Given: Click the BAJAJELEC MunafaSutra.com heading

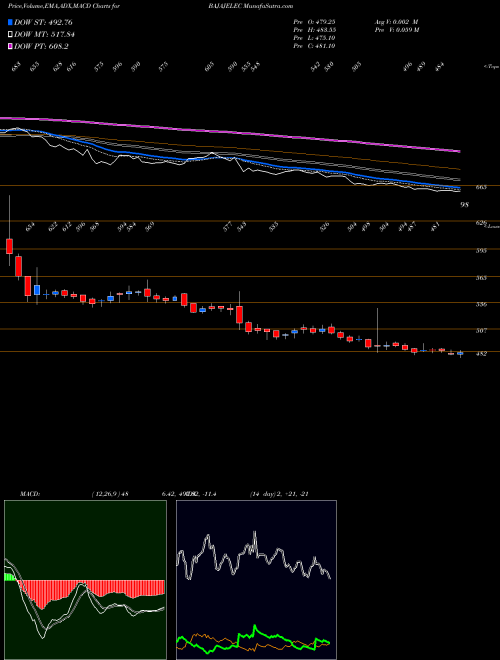Looking at the screenshot, I should [250, 6].
